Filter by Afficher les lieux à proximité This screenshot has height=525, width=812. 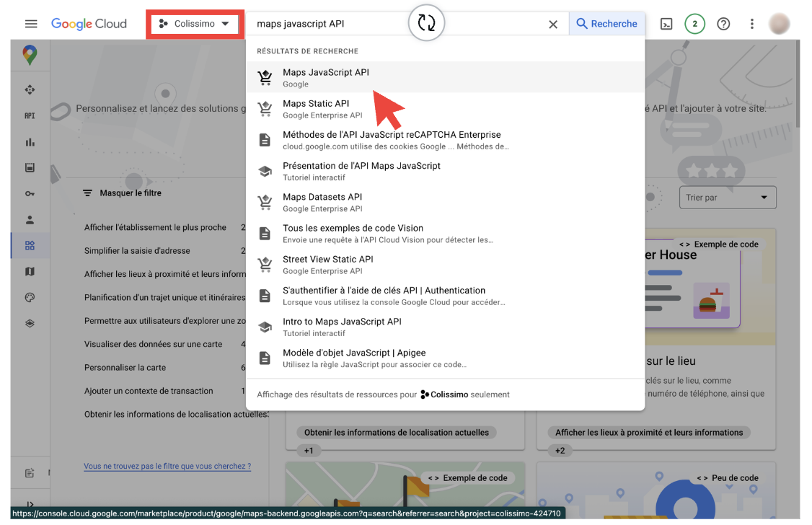(x=164, y=274)
